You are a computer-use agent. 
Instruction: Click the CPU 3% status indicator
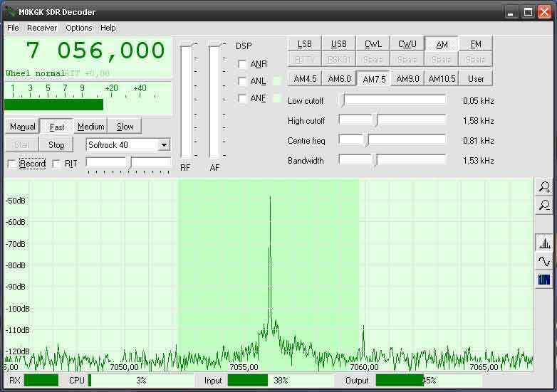pos(141,381)
